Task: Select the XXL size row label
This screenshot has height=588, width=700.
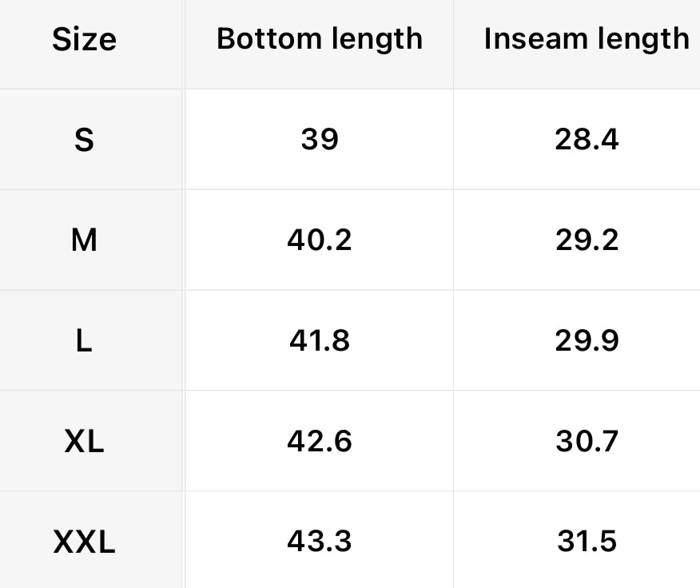Action: [x=84, y=542]
